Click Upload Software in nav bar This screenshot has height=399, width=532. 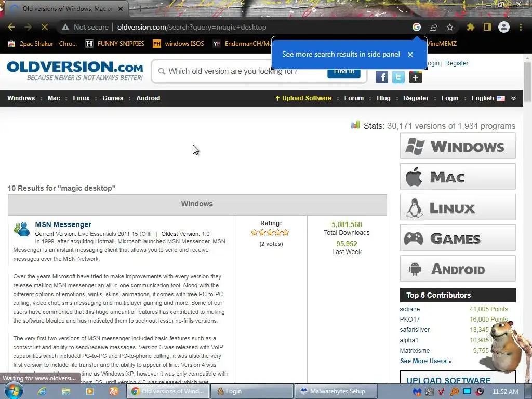(x=303, y=98)
